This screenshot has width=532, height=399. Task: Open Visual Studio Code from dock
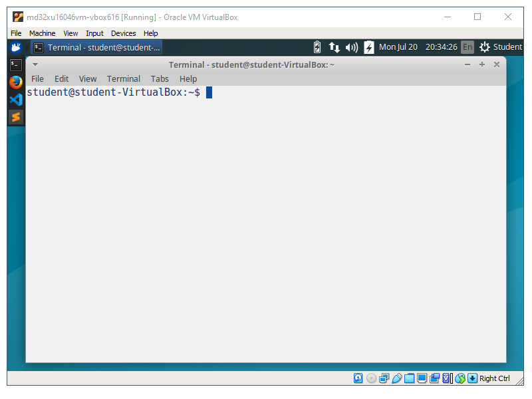pyautogui.click(x=16, y=100)
